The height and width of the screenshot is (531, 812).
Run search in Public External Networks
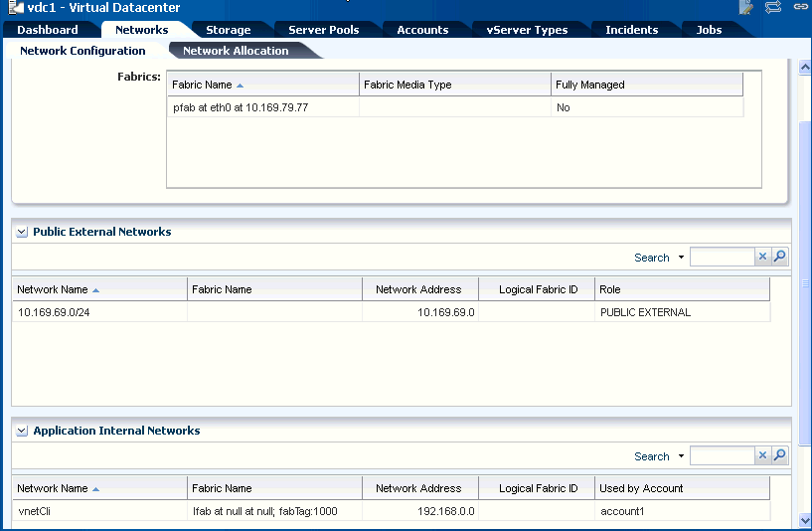(x=779, y=257)
